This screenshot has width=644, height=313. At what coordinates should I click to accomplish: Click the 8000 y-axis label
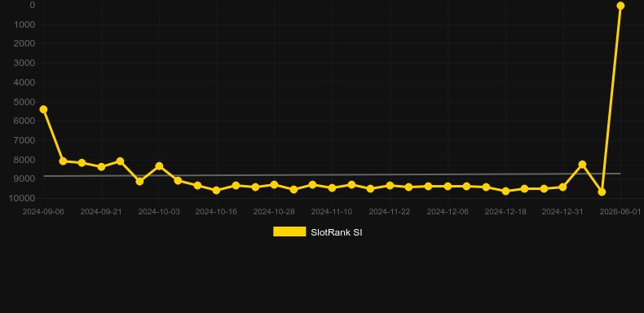click(25, 160)
